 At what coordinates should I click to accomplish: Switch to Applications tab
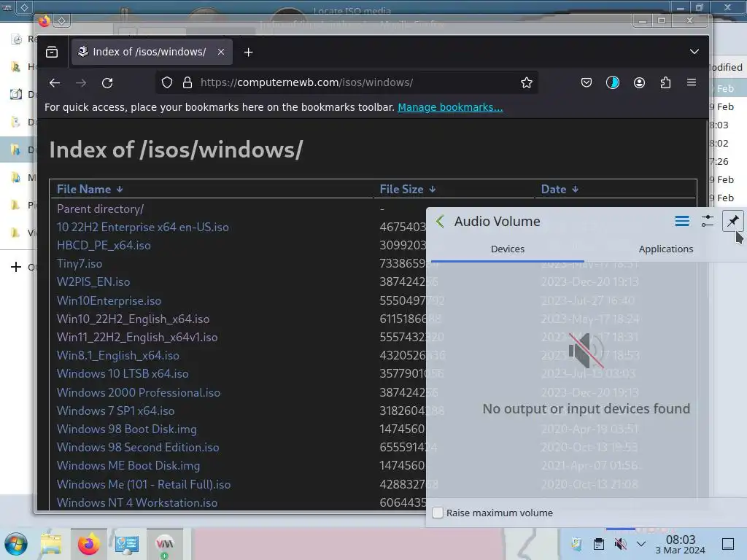[x=665, y=249]
